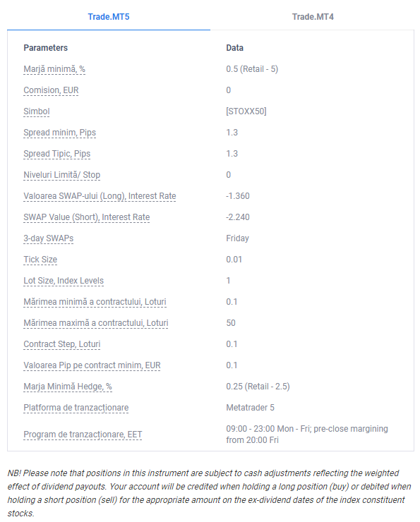Click the 'Comision, EUR' parameter label
Image resolution: width=420 pixels, height=522 pixels.
(51, 90)
